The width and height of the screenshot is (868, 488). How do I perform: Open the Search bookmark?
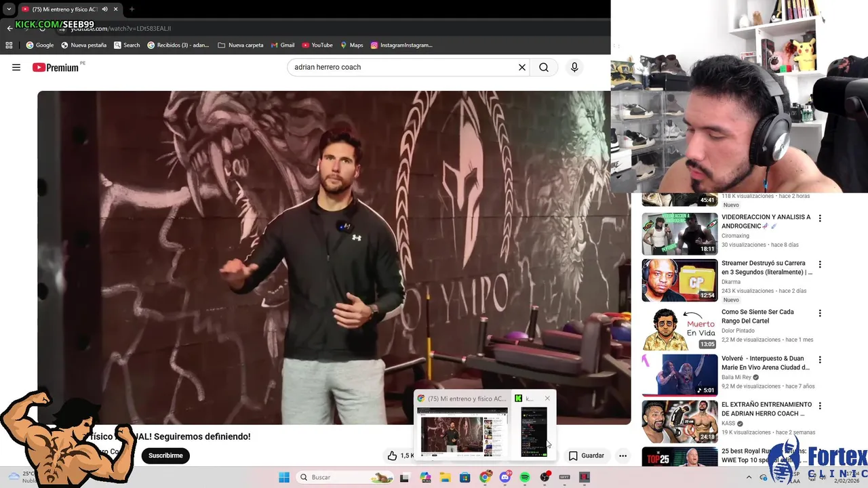point(127,45)
